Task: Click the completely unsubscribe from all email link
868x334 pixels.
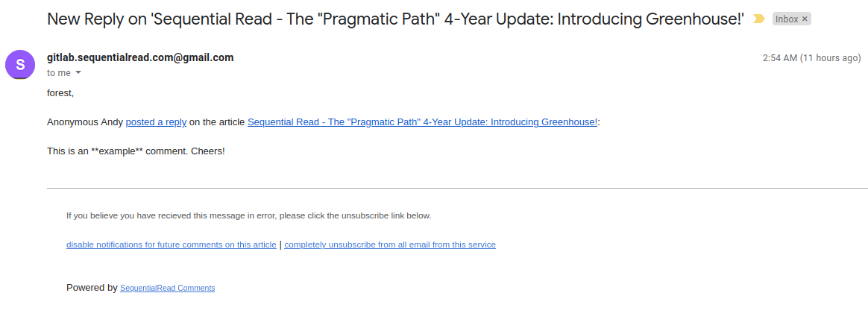Action: coord(390,245)
